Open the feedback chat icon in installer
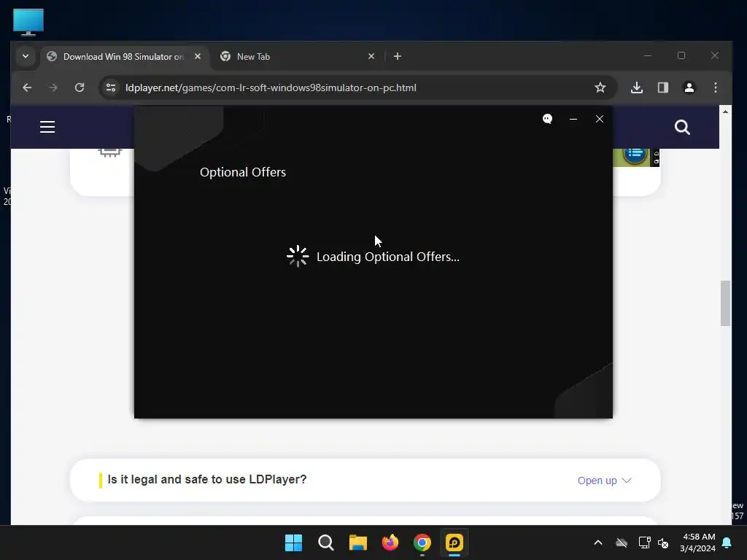 547,119
